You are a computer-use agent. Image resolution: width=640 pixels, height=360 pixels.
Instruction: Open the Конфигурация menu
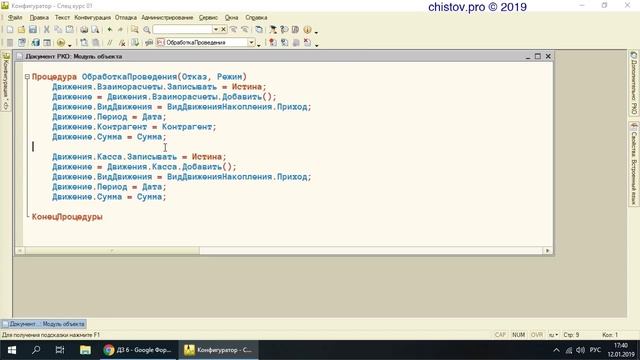click(92, 18)
